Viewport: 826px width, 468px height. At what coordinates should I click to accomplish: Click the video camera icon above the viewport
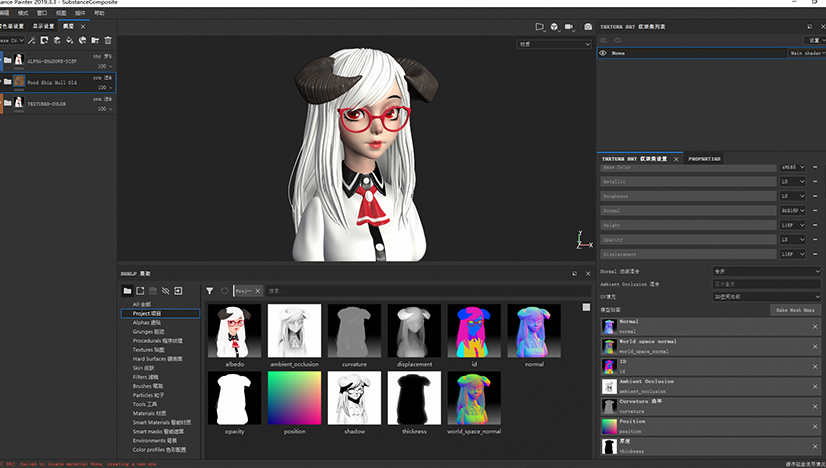click(x=569, y=26)
